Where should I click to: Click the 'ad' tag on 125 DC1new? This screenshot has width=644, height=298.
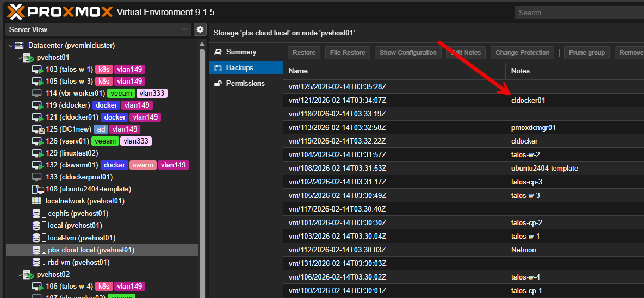pos(101,129)
